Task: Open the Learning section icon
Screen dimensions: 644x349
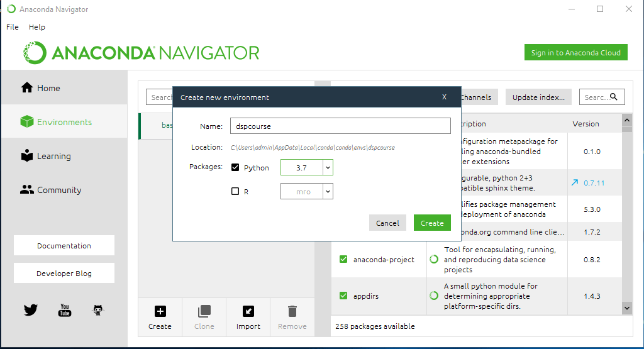Action: pyautogui.click(x=26, y=155)
